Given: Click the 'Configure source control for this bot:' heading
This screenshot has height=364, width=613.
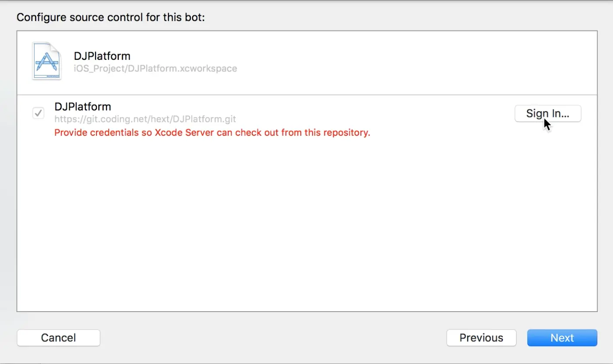Looking at the screenshot, I should click(110, 18).
